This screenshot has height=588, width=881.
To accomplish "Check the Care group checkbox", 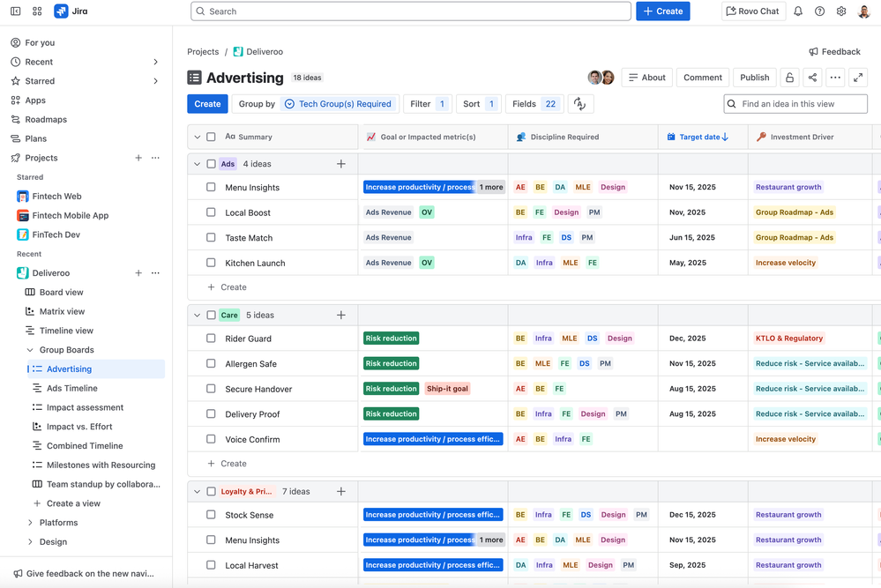I will click(x=211, y=315).
